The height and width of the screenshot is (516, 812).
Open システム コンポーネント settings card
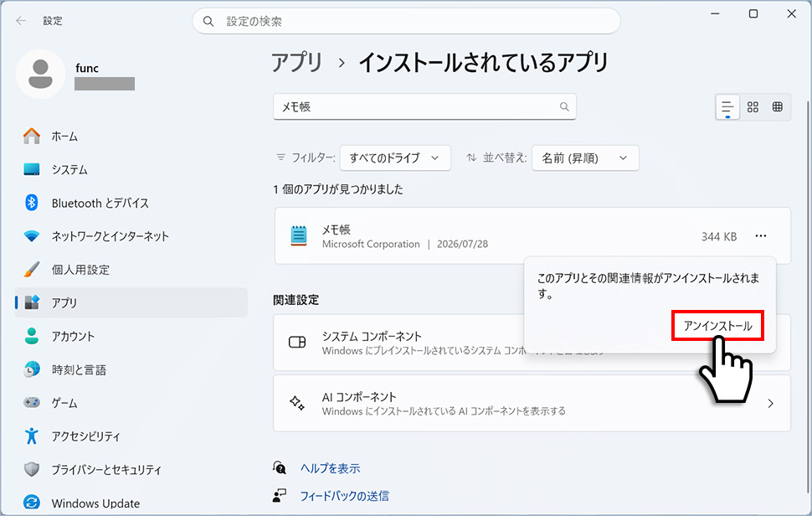coord(532,343)
